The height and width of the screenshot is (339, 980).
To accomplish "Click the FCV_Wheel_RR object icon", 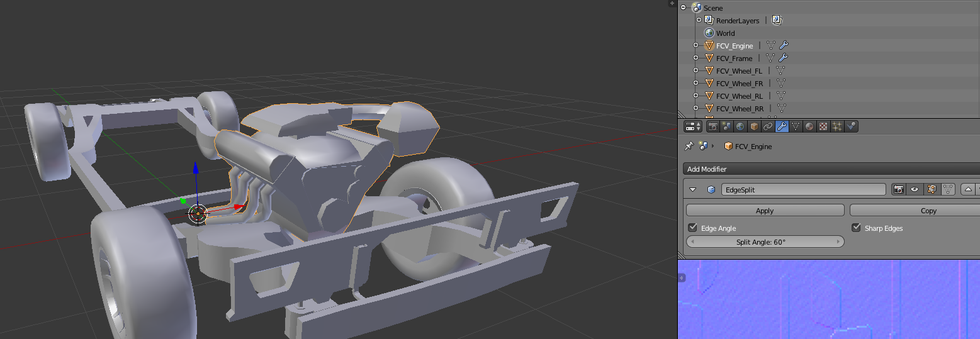I will click(709, 108).
